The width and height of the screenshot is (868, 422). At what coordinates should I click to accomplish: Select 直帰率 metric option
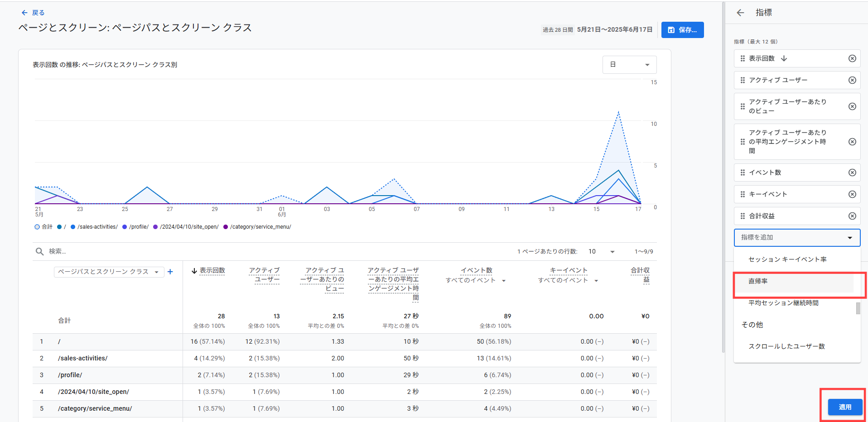[794, 281]
